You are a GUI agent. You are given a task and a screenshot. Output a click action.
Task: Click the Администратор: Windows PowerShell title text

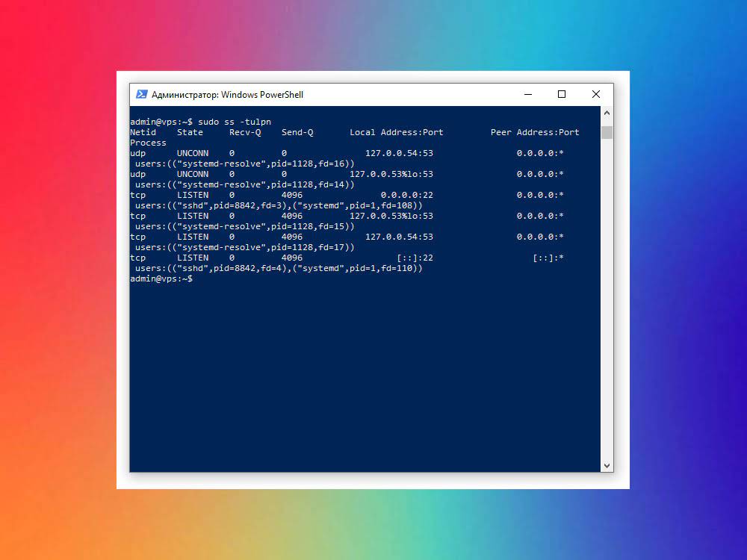coord(227,95)
